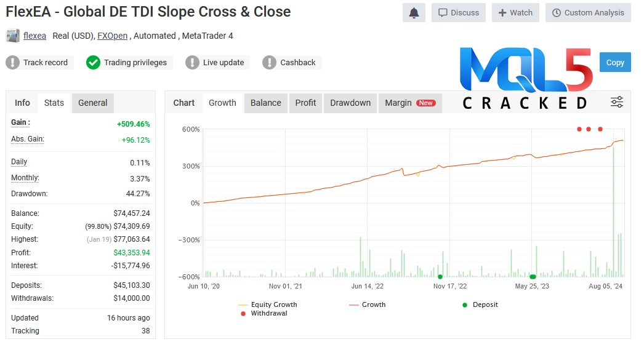Viewport: 644px width, 350px height.
Task: Click the $77,063.64 highest value
Action: [132, 239]
